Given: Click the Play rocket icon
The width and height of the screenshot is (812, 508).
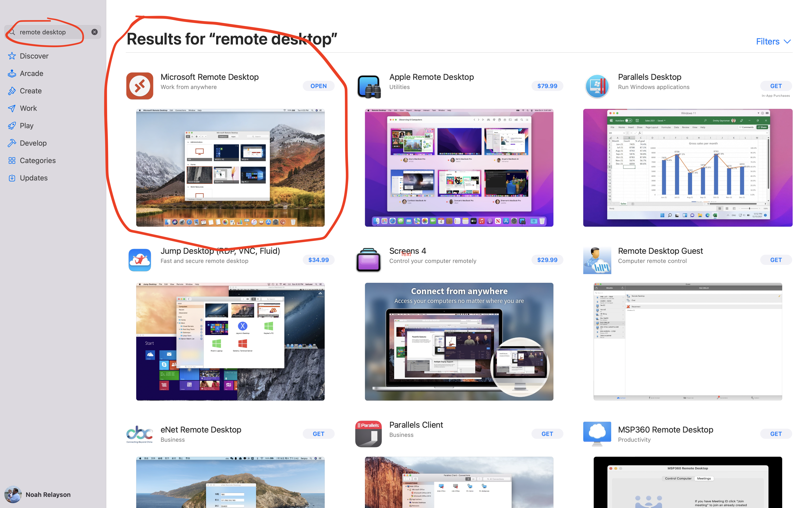Looking at the screenshot, I should pos(12,126).
